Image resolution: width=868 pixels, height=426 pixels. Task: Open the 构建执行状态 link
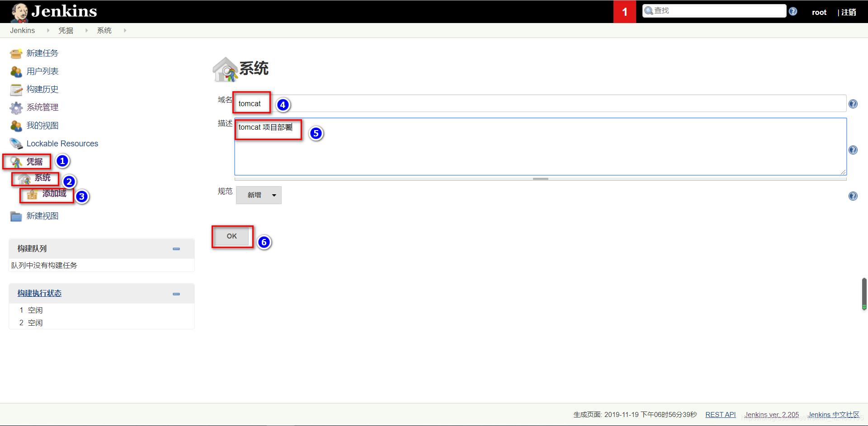click(39, 294)
